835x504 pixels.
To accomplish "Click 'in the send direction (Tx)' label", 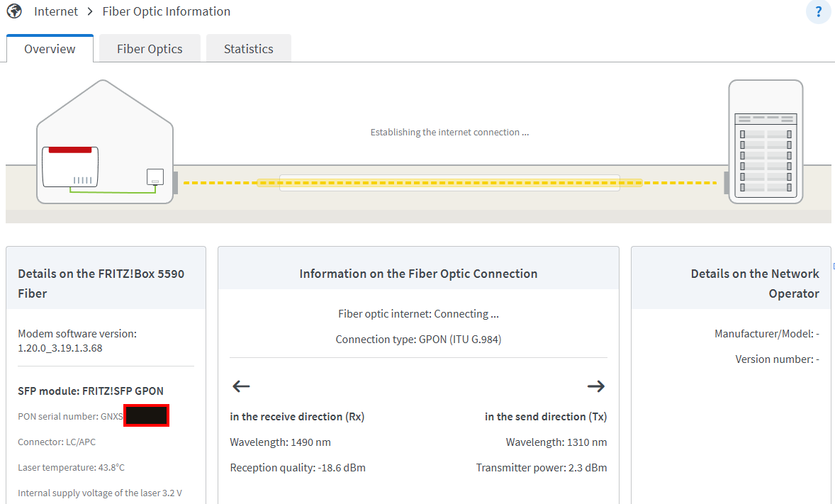I will pyautogui.click(x=546, y=417).
